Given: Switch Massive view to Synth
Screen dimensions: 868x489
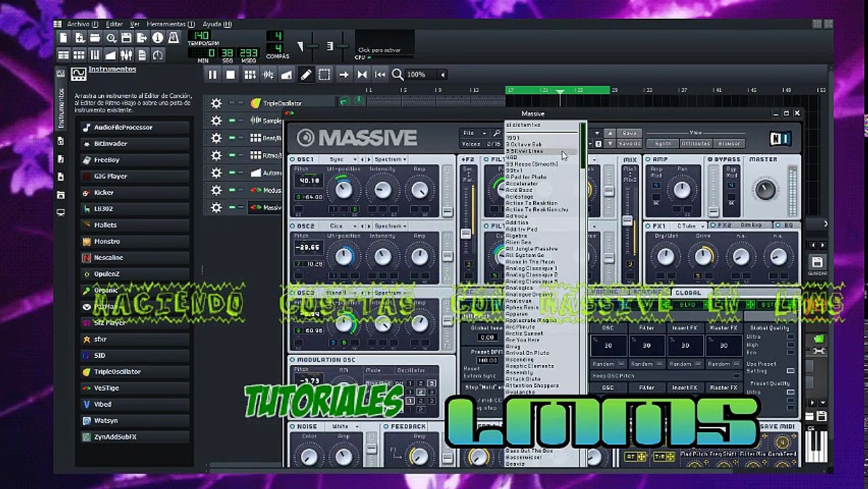Looking at the screenshot, I should tap(662, 143).
